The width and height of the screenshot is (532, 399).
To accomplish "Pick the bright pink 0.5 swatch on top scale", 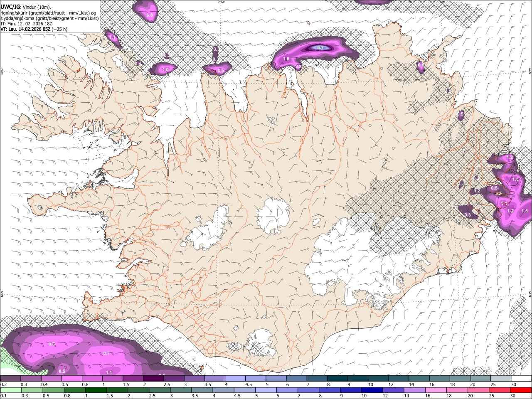I will click(71, 378).
